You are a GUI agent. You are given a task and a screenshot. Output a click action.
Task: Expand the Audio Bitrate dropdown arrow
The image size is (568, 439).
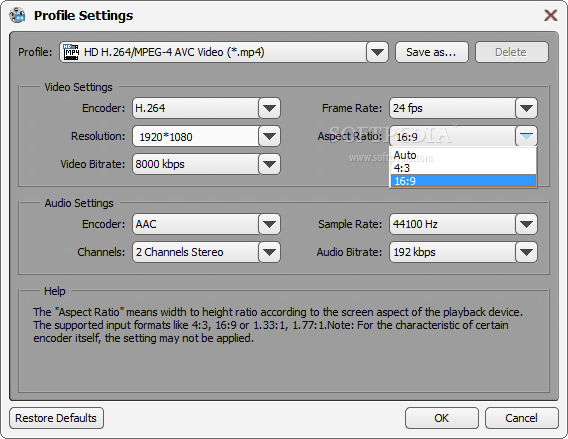526,252
